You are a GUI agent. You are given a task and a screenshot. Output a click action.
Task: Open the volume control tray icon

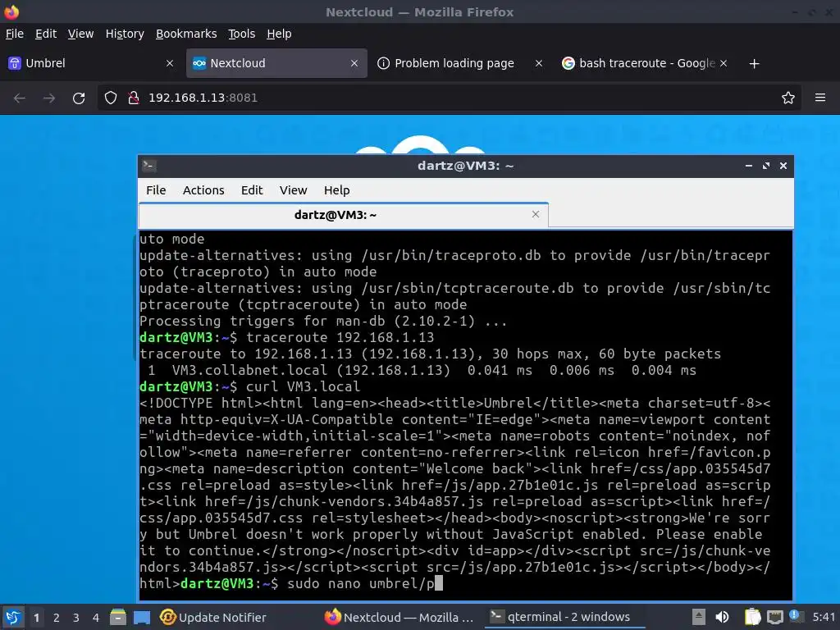pyautogui.click(x=722, y=617)
